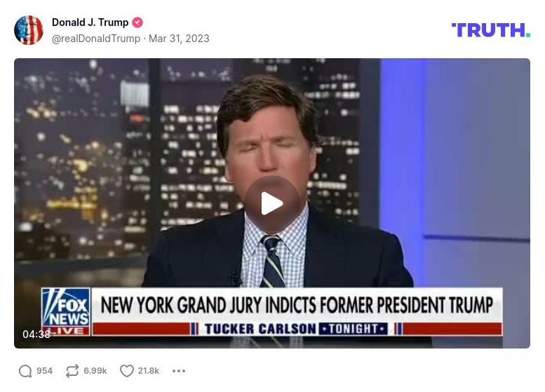Click the Fox News logo in the video

point(66,312)
